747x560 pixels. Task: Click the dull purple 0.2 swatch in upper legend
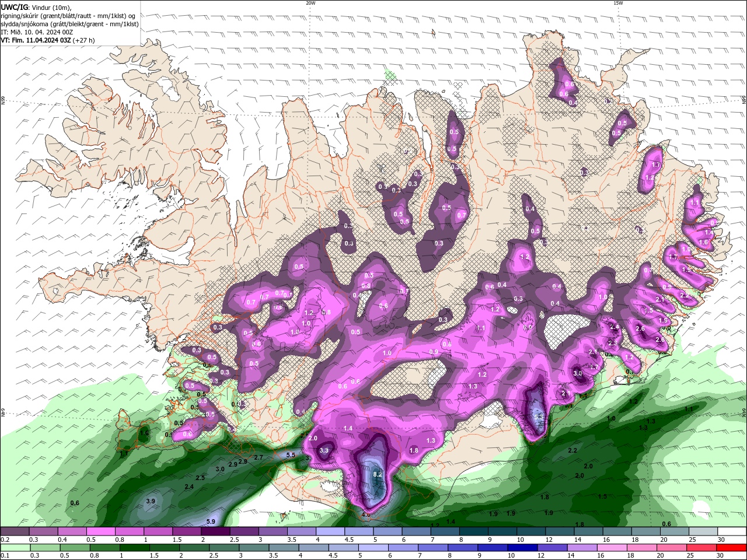click(15, 531)
